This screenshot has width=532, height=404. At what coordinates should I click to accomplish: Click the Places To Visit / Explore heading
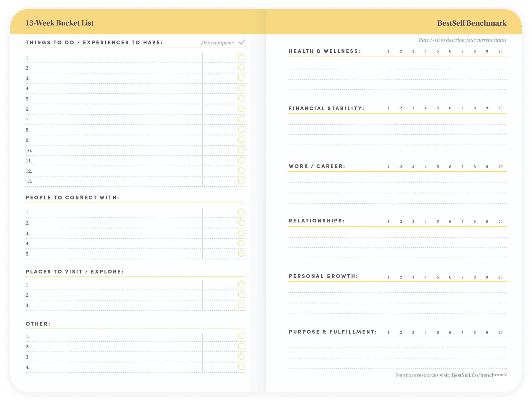tap(74, 272)
